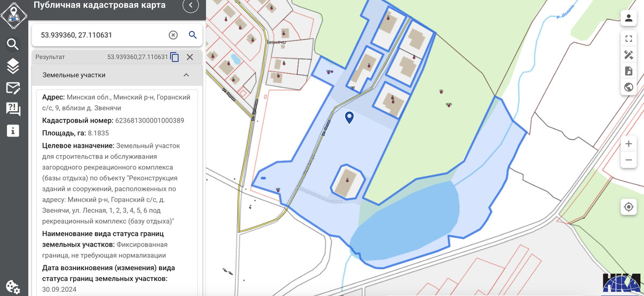The height and width of the screenshot is (296, 644).
Task: Open the send message envelope icon
Action: [x=13, y=88]
